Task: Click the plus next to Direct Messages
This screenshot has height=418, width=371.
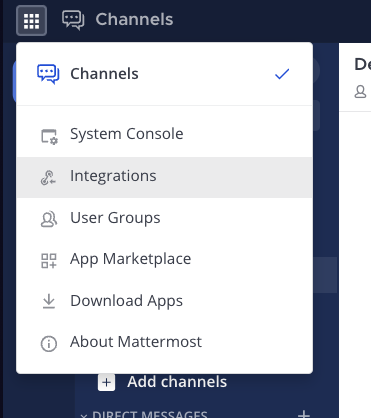Action: click(x=304, y=414)
